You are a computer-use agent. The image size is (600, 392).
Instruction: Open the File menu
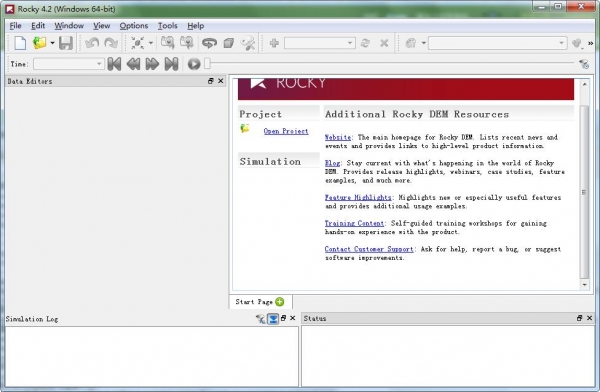pos(15,26)
